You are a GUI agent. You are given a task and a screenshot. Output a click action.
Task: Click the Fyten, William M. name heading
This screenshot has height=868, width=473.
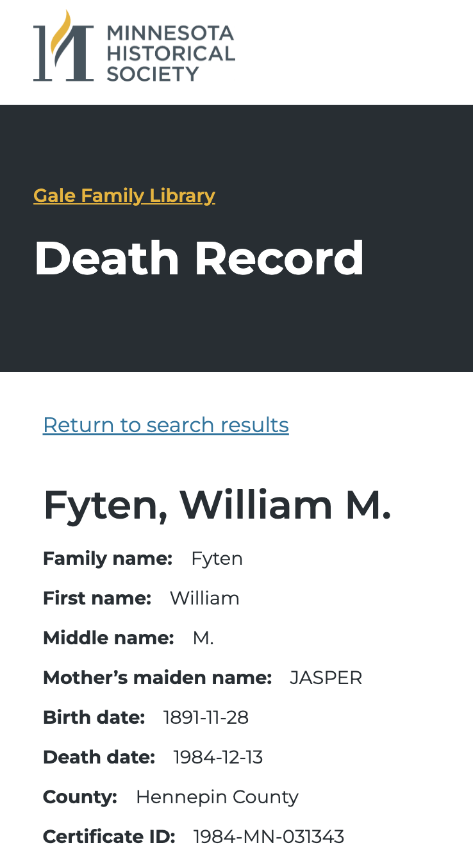click(217, 505)
